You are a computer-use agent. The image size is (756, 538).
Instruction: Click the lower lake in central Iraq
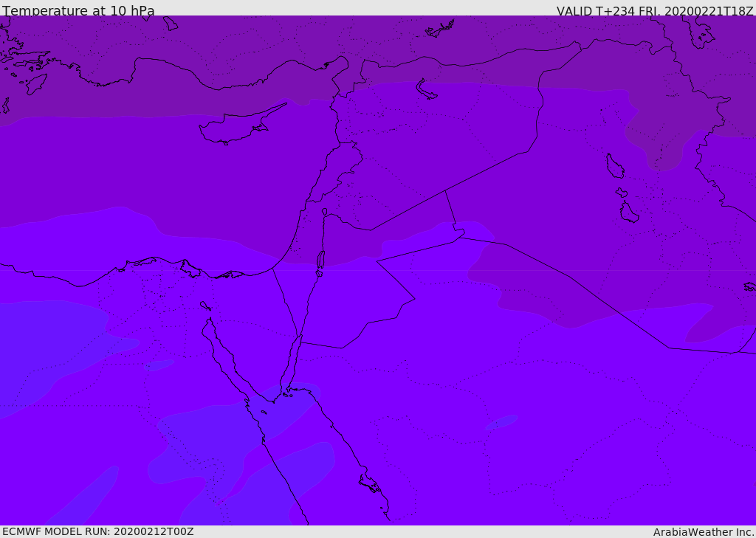[628, 213]
